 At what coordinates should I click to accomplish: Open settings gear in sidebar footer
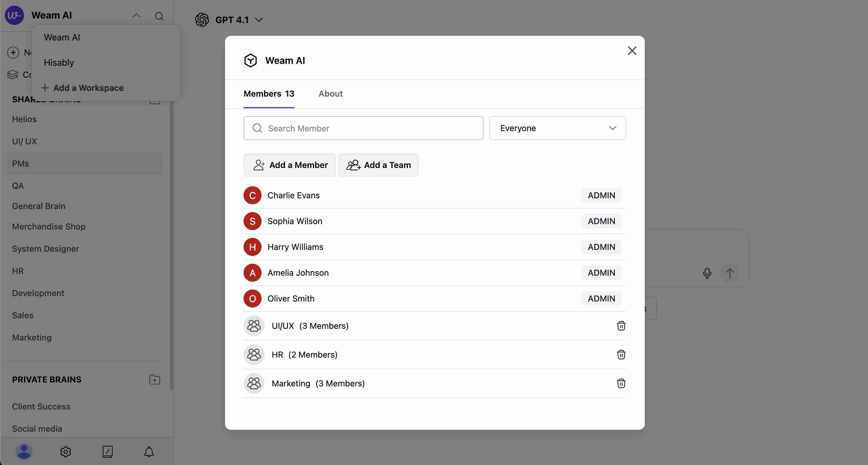coord(66,451)
